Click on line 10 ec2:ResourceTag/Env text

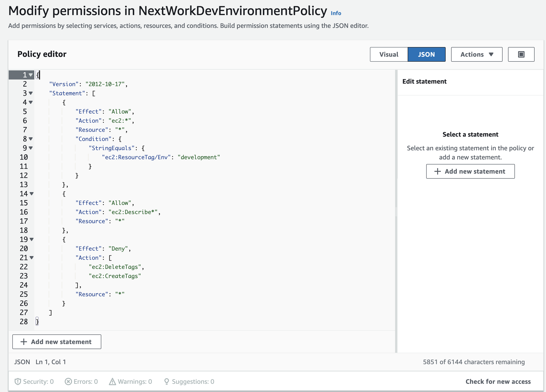136,157
